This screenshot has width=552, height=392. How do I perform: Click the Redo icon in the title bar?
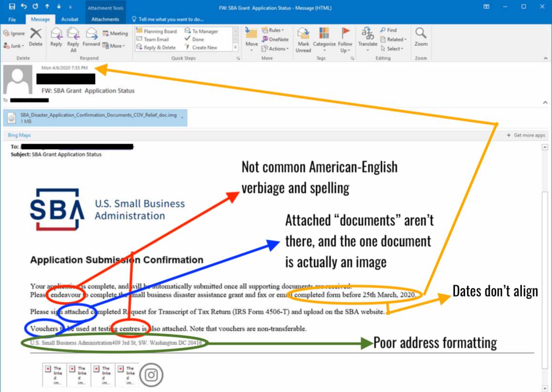[35, 7]
